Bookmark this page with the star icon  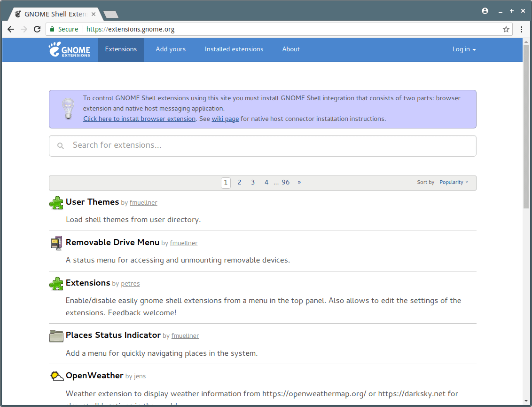(x=506, y=29)
